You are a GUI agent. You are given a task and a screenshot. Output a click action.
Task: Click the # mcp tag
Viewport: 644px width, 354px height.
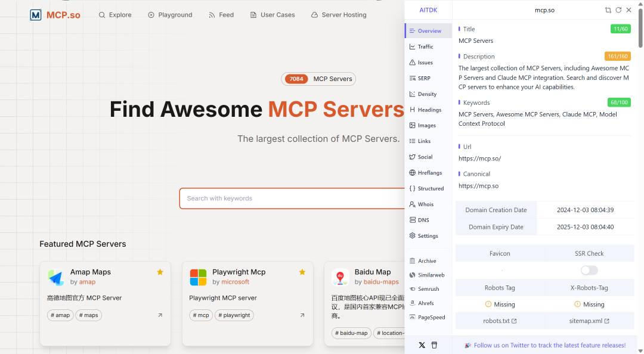pos(202,315)
